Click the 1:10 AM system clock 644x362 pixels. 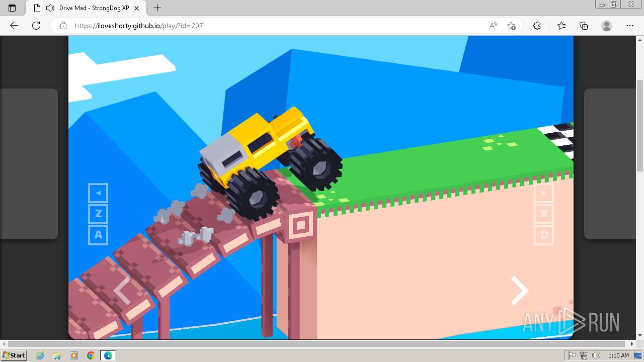point(618,355)
